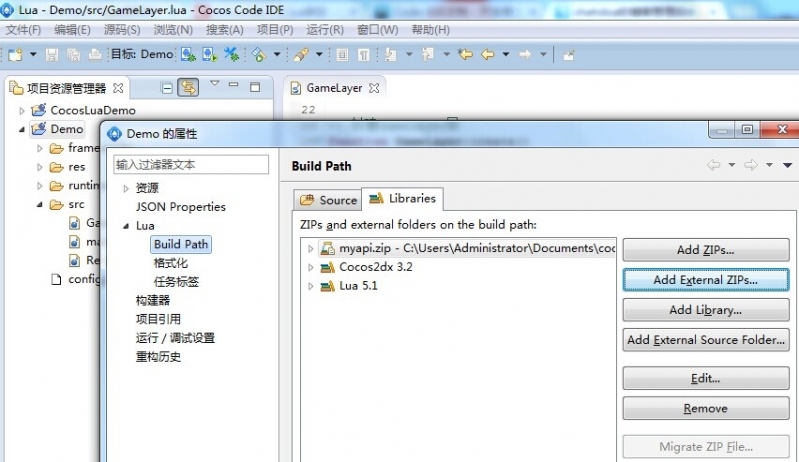
Task: Toggle block selection mode icon
Action: click(342, 54)
